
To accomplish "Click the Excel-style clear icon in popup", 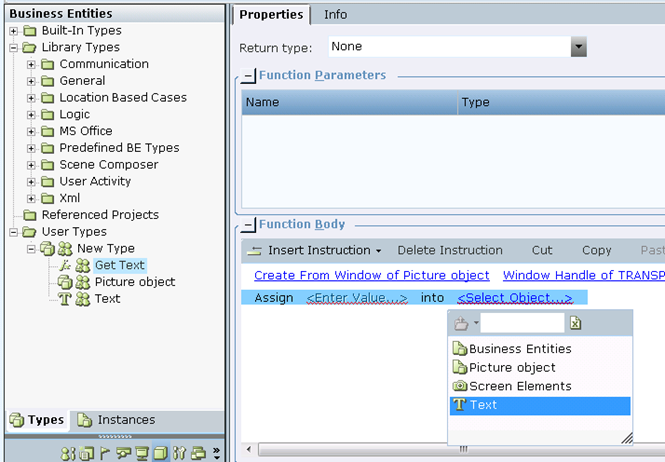I will [x=576, y=323].
